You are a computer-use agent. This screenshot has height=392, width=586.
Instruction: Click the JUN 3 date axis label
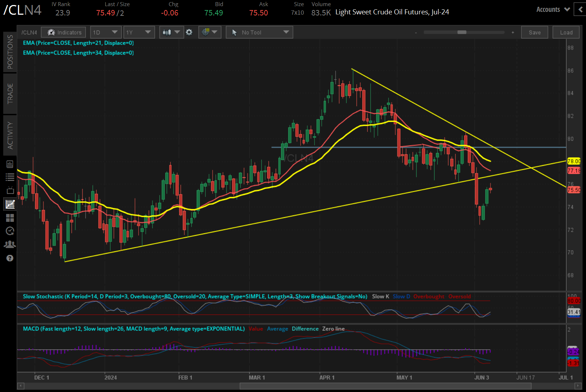click(x=482, y=378)
